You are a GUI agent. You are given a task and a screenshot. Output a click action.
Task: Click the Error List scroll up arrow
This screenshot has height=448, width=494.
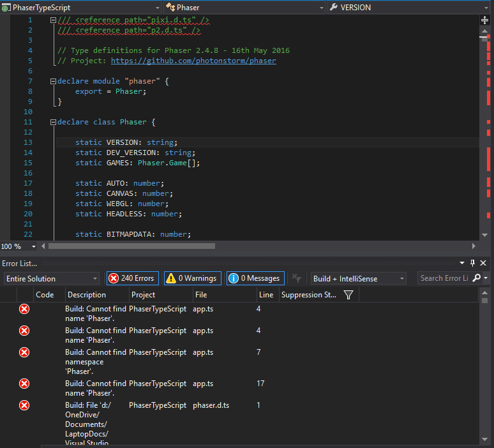(x=484, y=293)
